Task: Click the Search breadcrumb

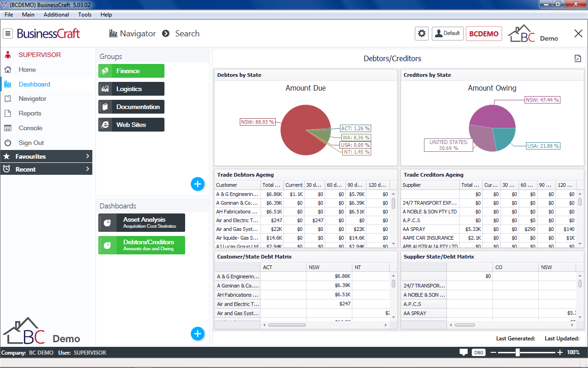Action: [x=187, y=34]
